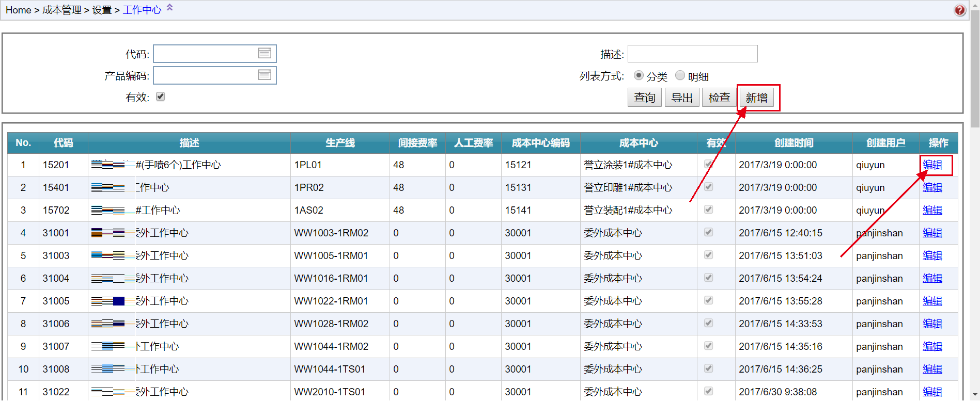The height and width of the screenshot is (402, 980).
Task: Toggle 有效 checkbox in row 31001
Action: pyautogui.click(x=709, y=232)
